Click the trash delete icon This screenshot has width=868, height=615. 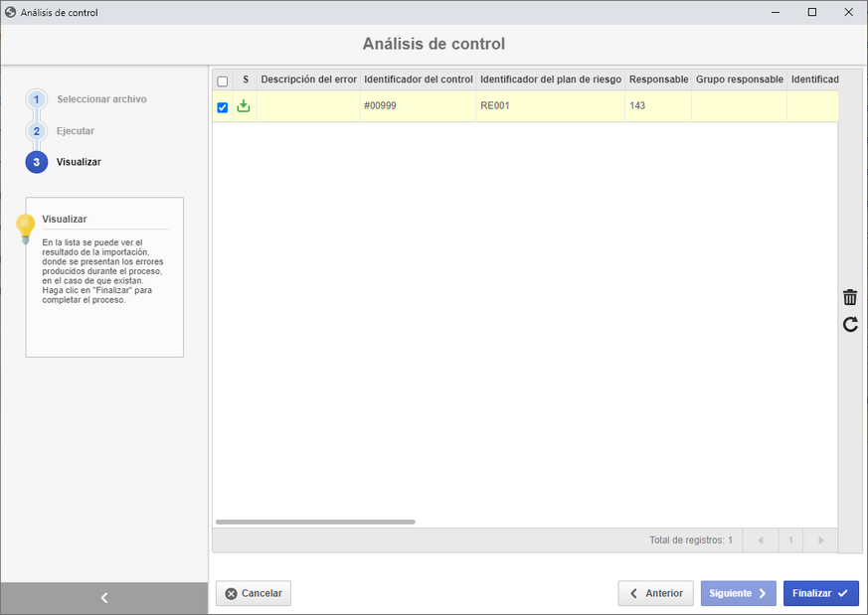click(x=850, y=297)
